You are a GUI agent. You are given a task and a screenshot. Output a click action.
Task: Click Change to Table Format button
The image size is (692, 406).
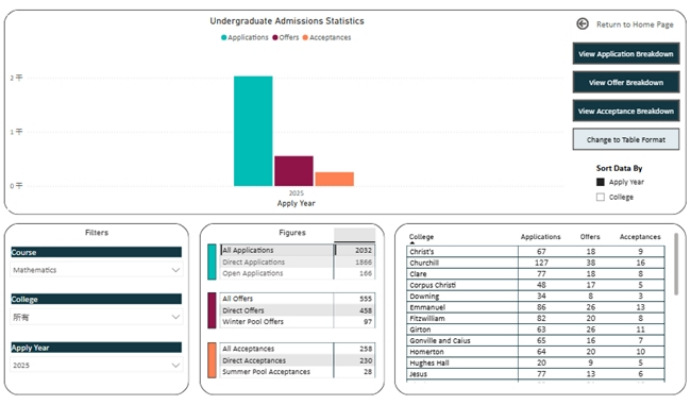[625, 140]
